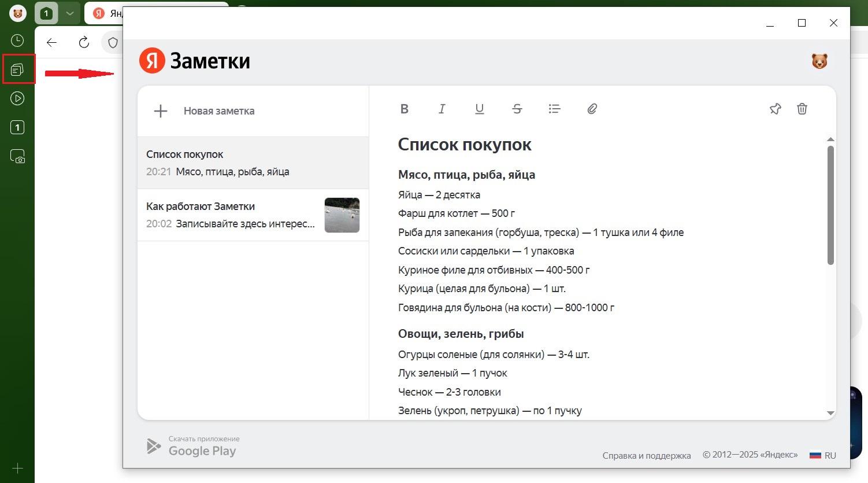This screenshot has height=483, width=868.
Task: Select the Список покупок note
Action: coord(253,163)
